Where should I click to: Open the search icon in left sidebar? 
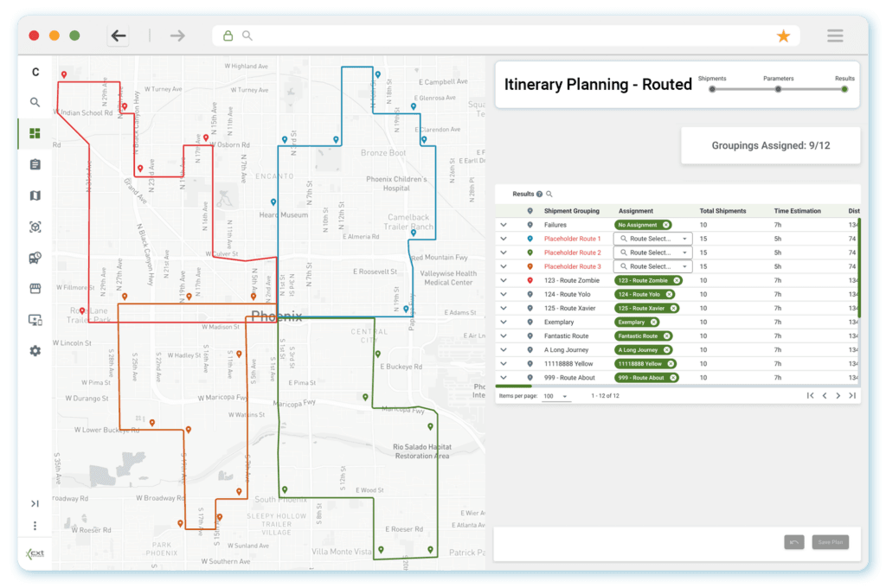pyautogui.click(x=35, y=102)
